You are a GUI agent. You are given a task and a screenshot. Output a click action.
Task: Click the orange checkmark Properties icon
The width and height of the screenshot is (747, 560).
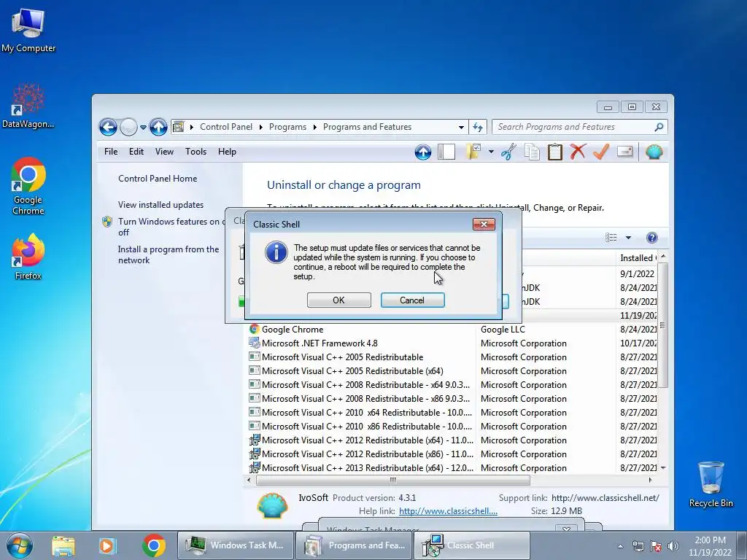[601, 152]
